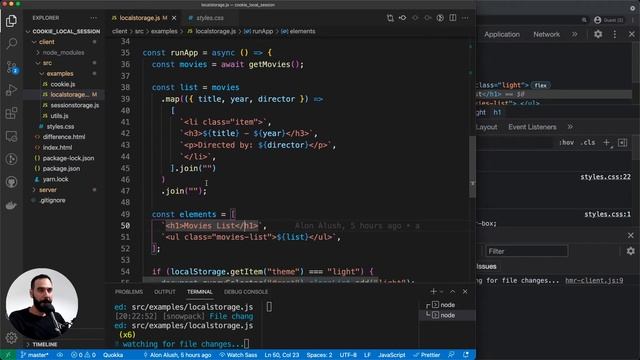Image resolution: width=640 pixels, height=360 pixels.
Task: Click master branch in status bar
Action: (34, 355)
